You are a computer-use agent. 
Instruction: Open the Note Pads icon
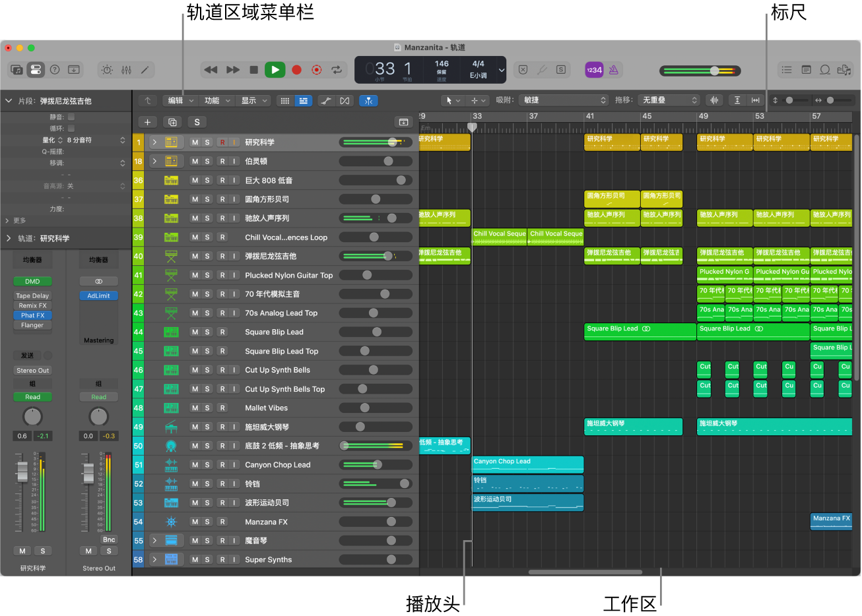tap(806, 69)
